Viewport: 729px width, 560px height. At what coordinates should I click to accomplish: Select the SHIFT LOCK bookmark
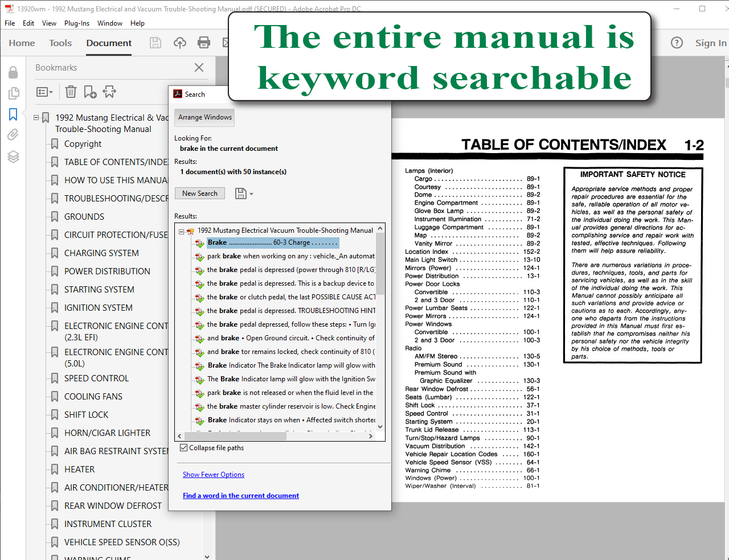click(86, 415)
